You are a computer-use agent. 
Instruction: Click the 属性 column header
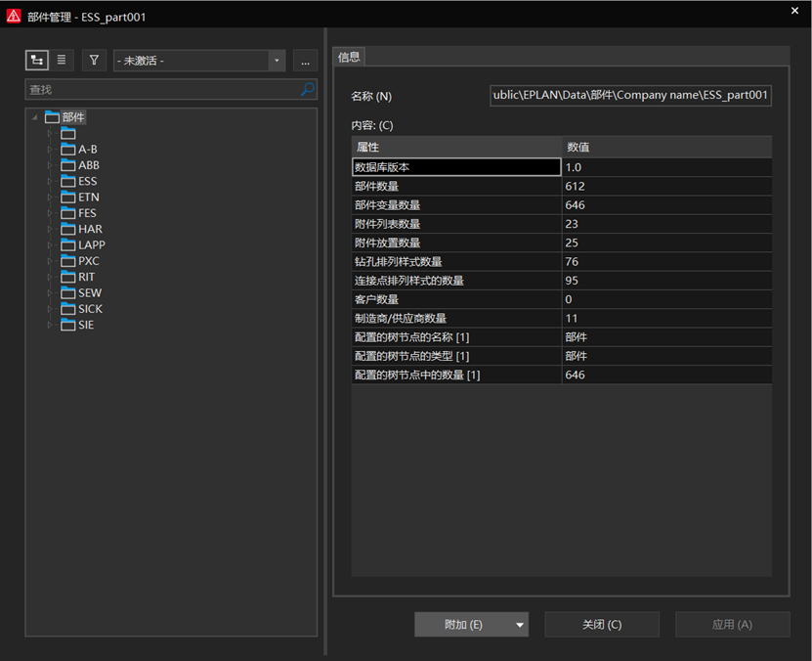pos(456,147)
